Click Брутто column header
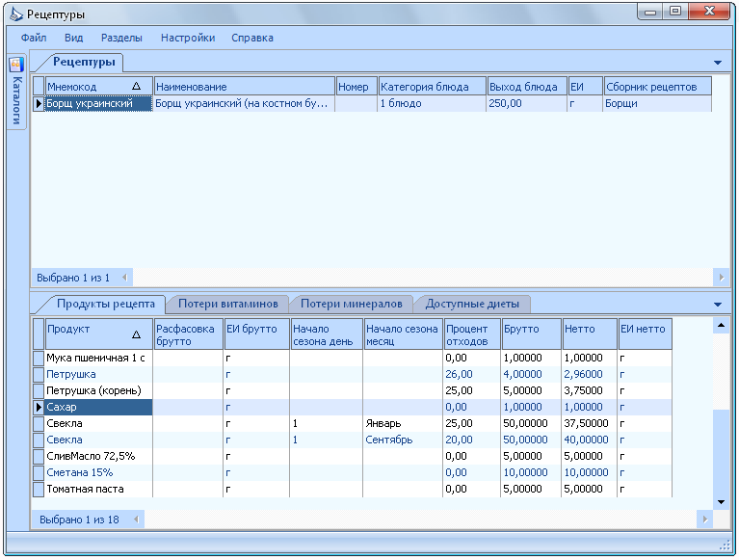The image size is (739, 560). [531, 334]
